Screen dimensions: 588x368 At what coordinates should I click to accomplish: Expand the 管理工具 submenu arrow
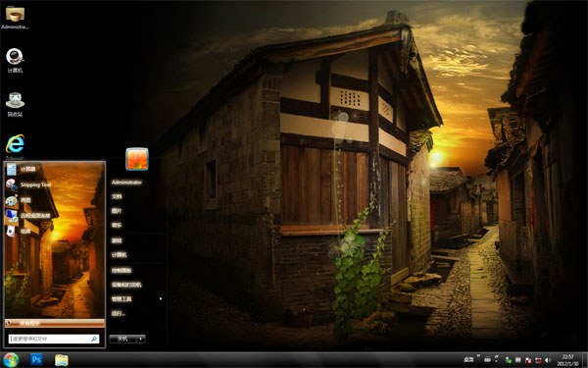click(x=161, y=299)
